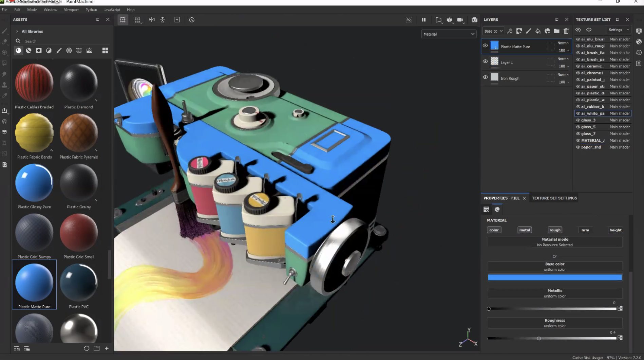Select the Plastic Glossy Pure material thumbnail

click(34, 183)
